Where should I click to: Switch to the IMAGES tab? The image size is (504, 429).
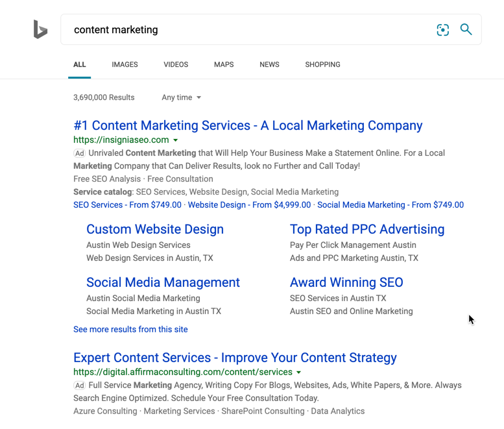125,65
